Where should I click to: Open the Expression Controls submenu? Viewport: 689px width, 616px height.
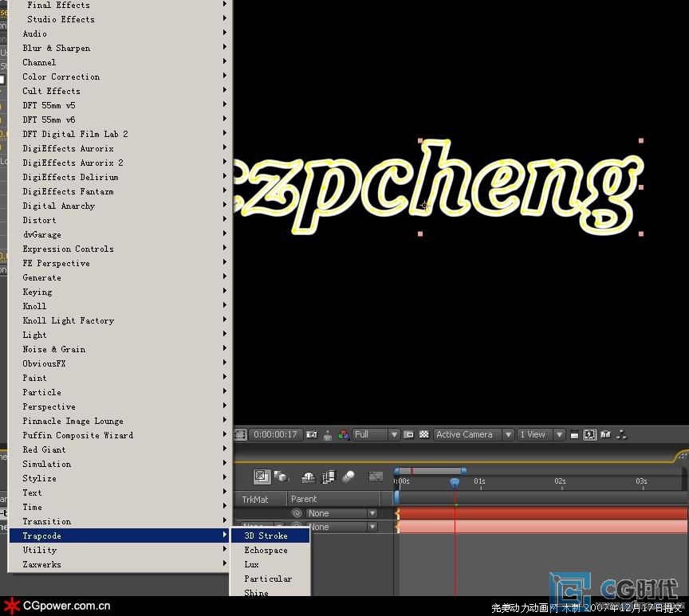(120, 249)
